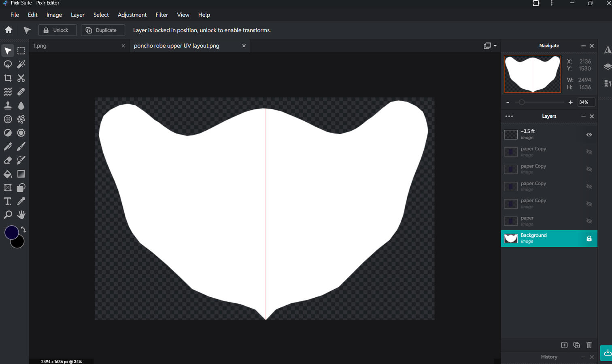The height and width of the screenshot is (364, 612).
Task: Choose the Fill bucket tool
Action: [8, 174]
